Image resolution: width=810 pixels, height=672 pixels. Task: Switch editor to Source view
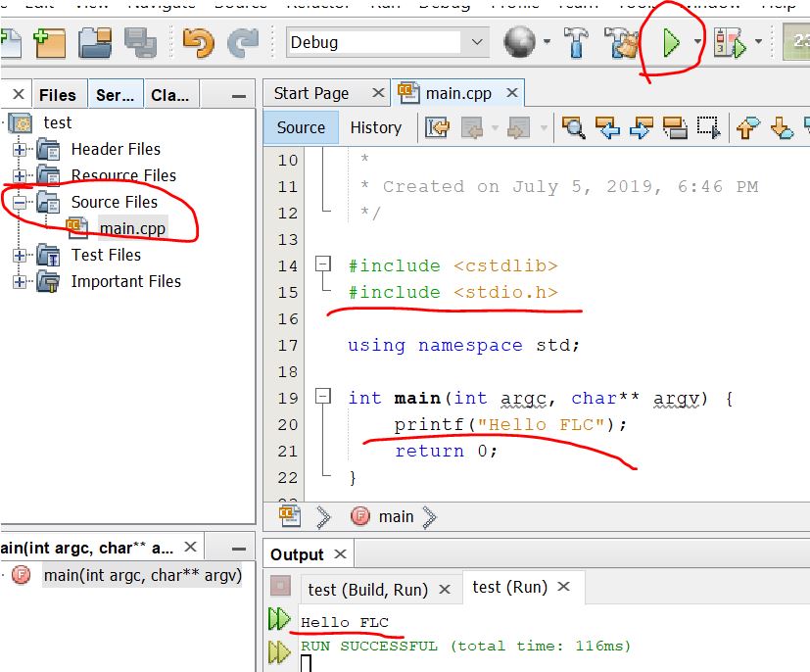(301, 127)
